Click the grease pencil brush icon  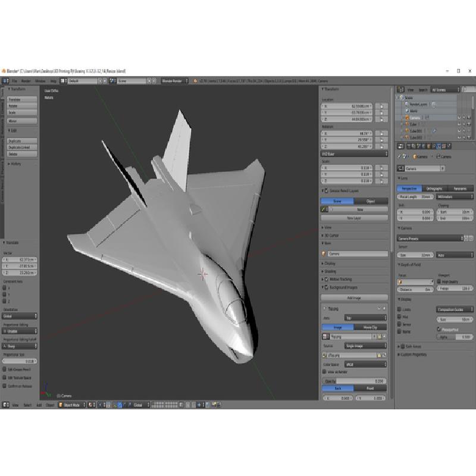pos(324,209)
